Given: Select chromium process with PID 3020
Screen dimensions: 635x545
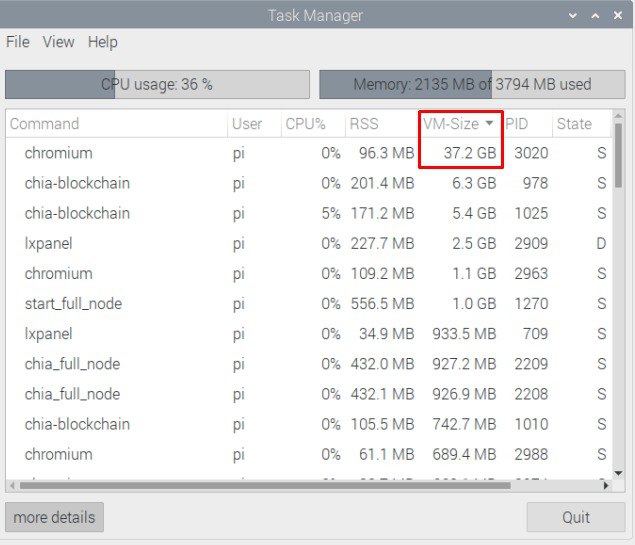Looking at the screenshot, I should tap(308, 153).
